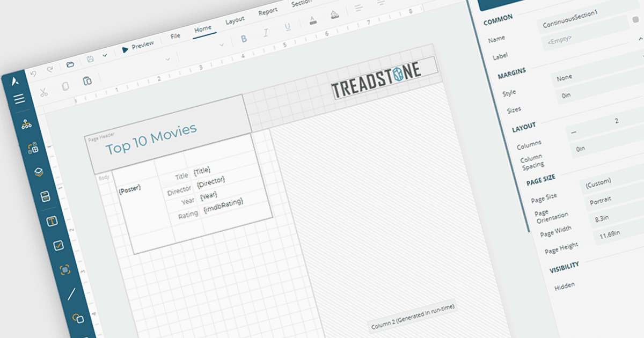Click the Undo arrow
This screenshot has width=644, height=338.
pos(34,74)
